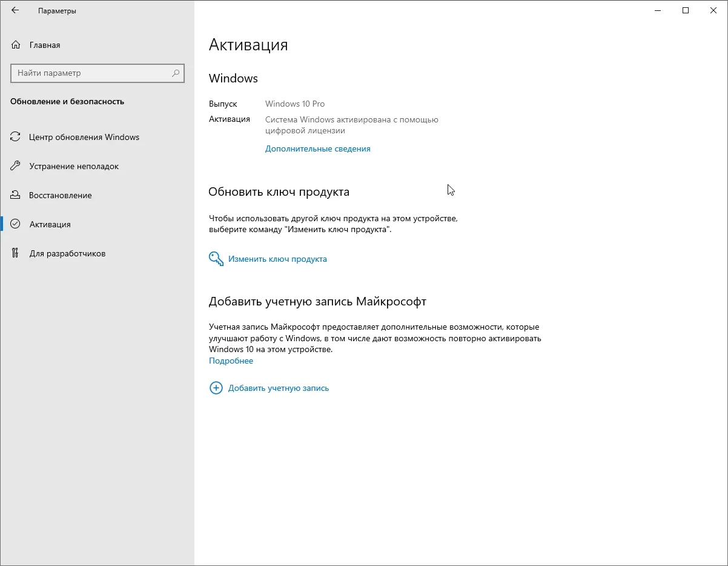Viewport: 728px width, 566px height.
Task: Minimize the Параметры window
Action: pos(658,10)
